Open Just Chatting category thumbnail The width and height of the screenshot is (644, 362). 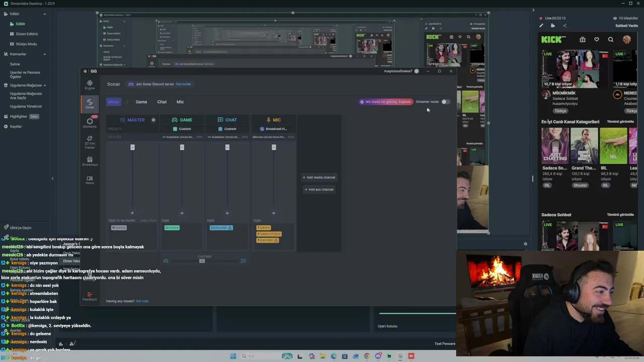tap(555, 146)
